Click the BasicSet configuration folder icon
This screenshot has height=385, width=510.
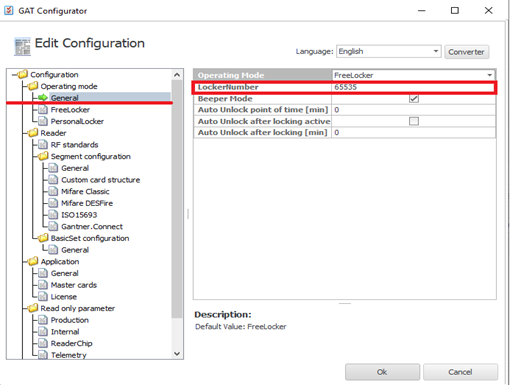(43, 238)
